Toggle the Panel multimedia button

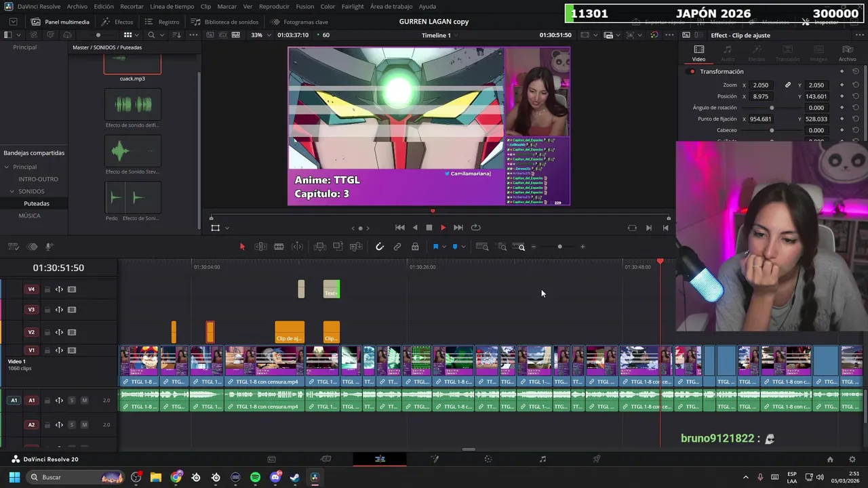coord(59,22)
